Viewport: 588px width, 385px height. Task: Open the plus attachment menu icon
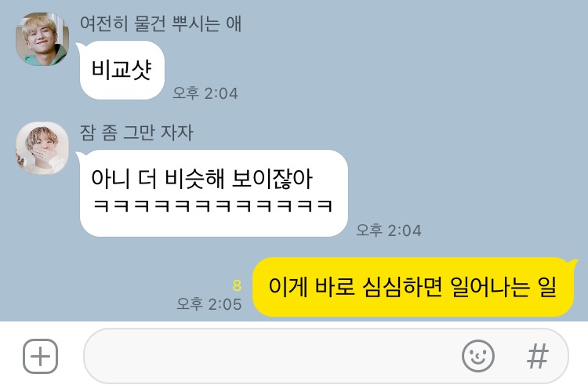(40, 356)
